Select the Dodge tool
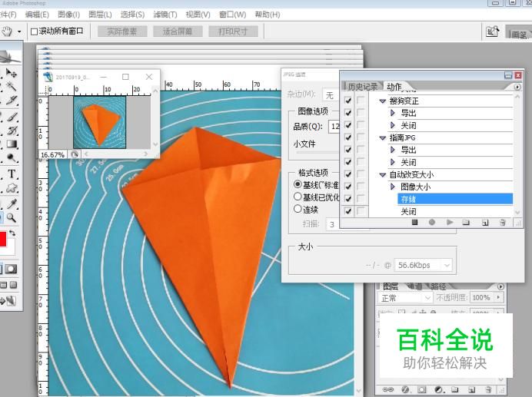The width and height of the screenshot is (532, 397). click(x=12, y=158)
